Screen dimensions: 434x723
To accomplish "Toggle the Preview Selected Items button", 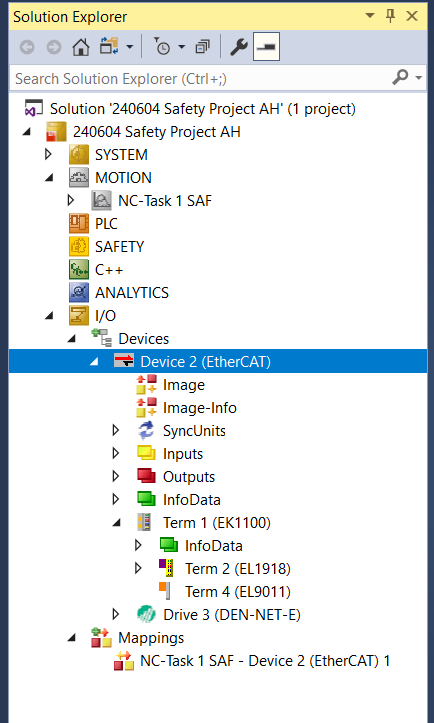I will point(266,47).
